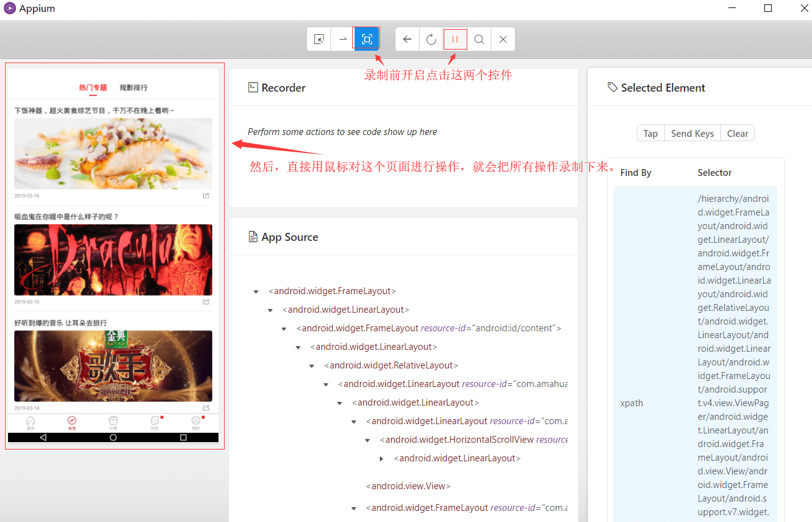This screenshot has width=812, height=522.
Task: Click the xpath selector value starting /hierarchy
Action: point(733,355)
